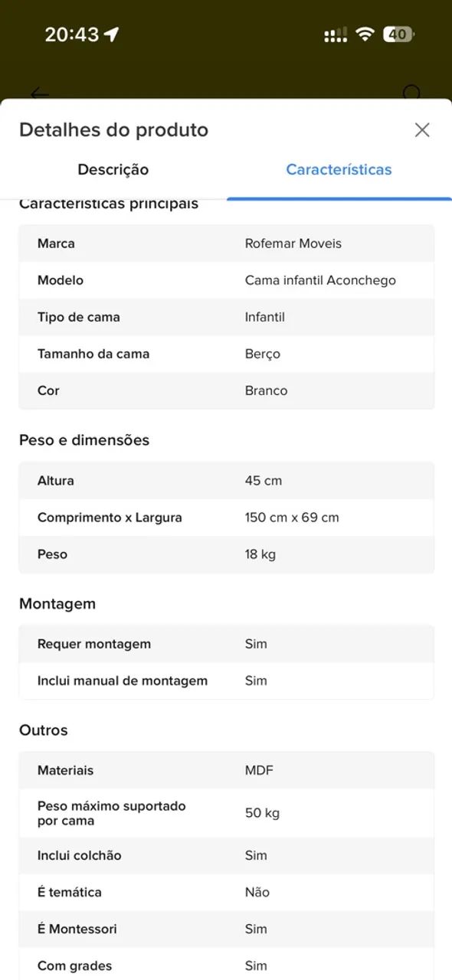Tap the battery indicator showing 40
The width and height of the screenshot is (452, 980).
[398, 34]
